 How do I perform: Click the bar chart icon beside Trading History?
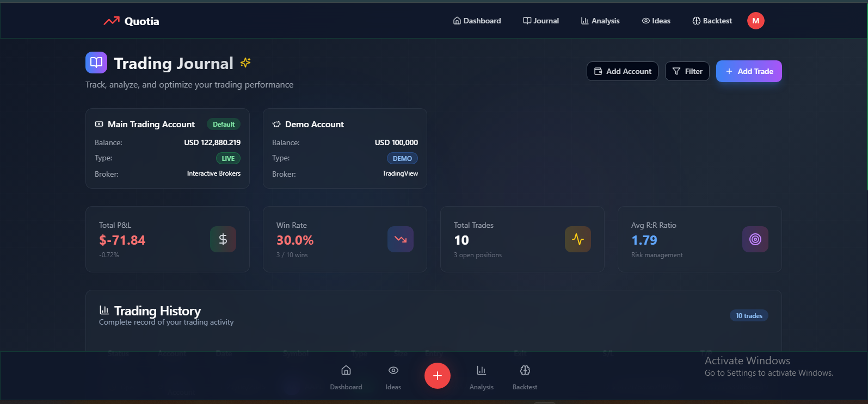tap(104, 310)
